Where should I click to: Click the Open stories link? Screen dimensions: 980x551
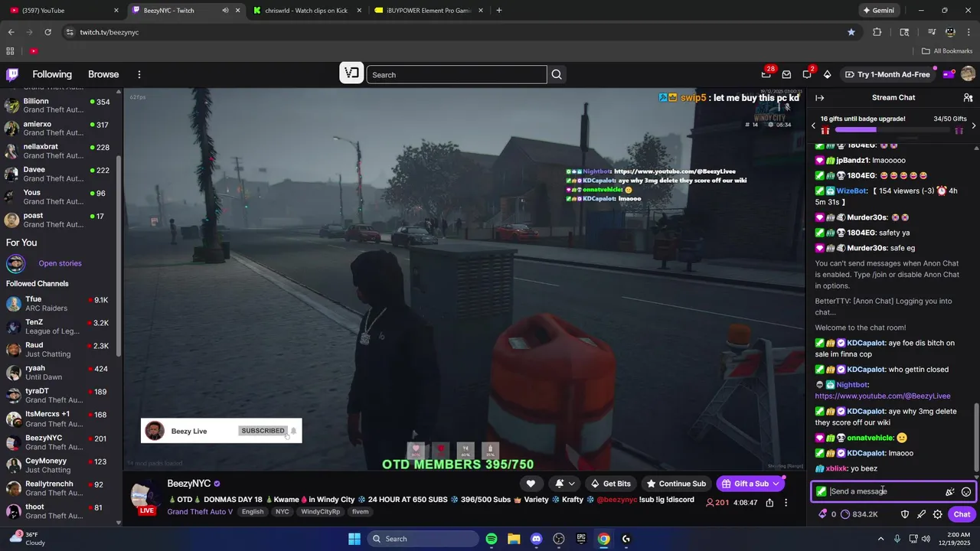[60, 263]
